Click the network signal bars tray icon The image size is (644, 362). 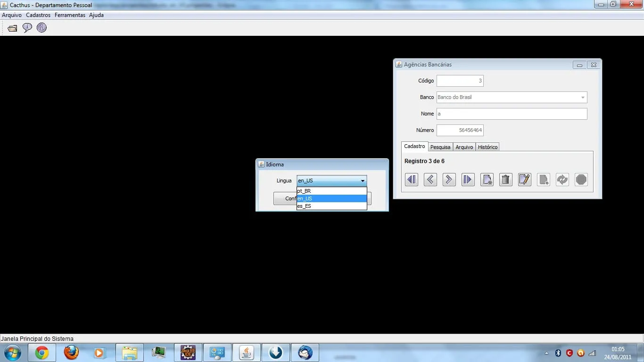click(x=592, y=353)
